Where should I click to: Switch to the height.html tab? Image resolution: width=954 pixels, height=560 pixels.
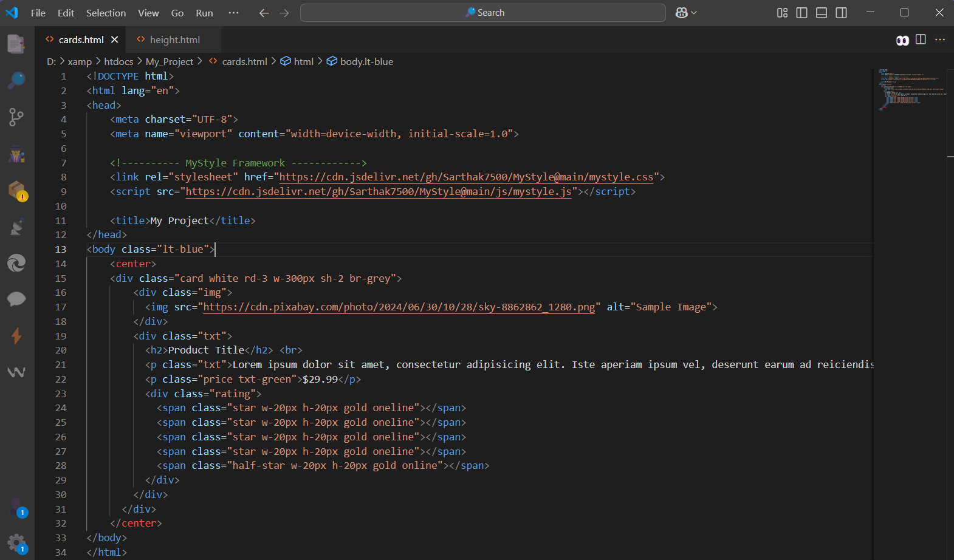174,39
